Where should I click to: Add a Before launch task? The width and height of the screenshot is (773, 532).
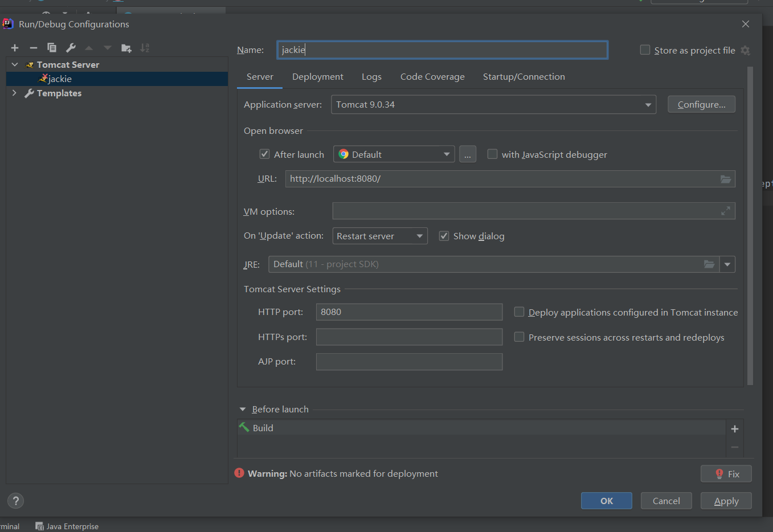point(735,429)
